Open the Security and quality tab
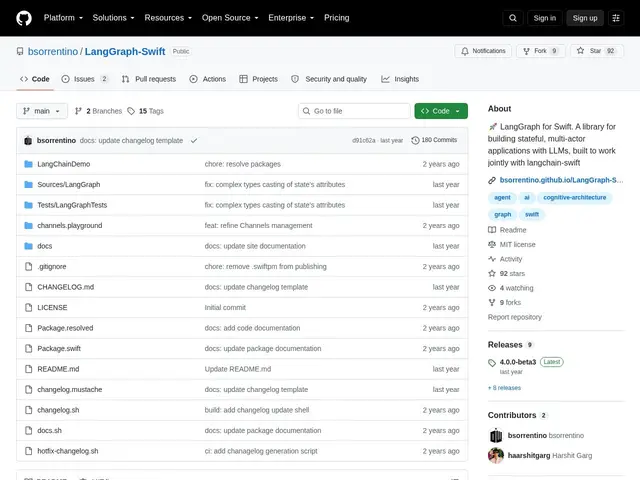The image size is (640, 480). [329, 79]
